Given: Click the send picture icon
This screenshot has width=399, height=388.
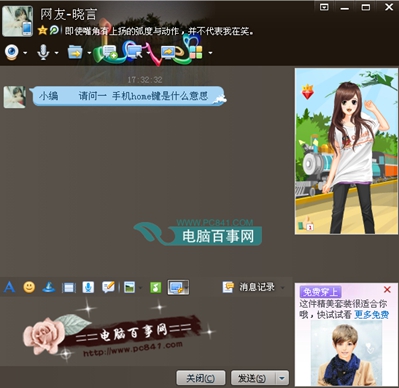Looking at the screenshot, I should click(129, 287).
